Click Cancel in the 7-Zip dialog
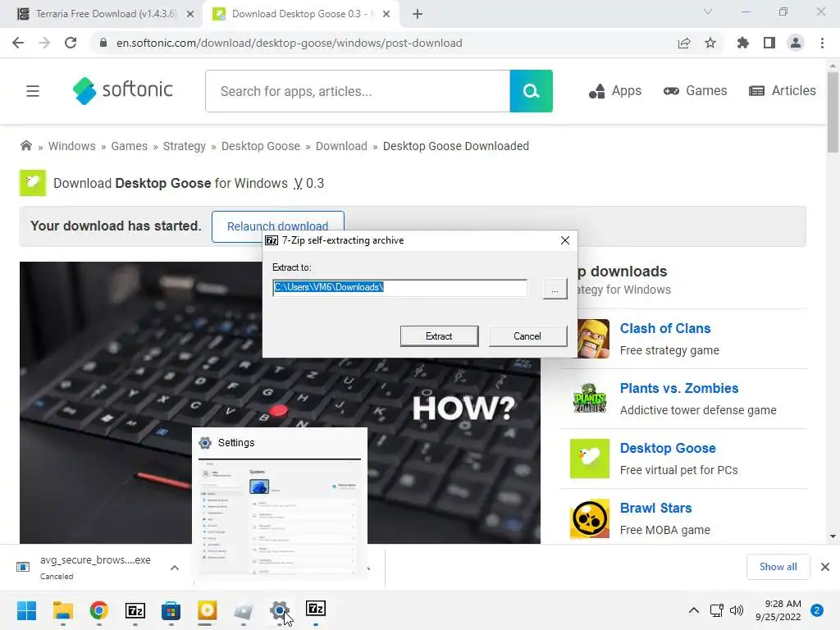 527,336
